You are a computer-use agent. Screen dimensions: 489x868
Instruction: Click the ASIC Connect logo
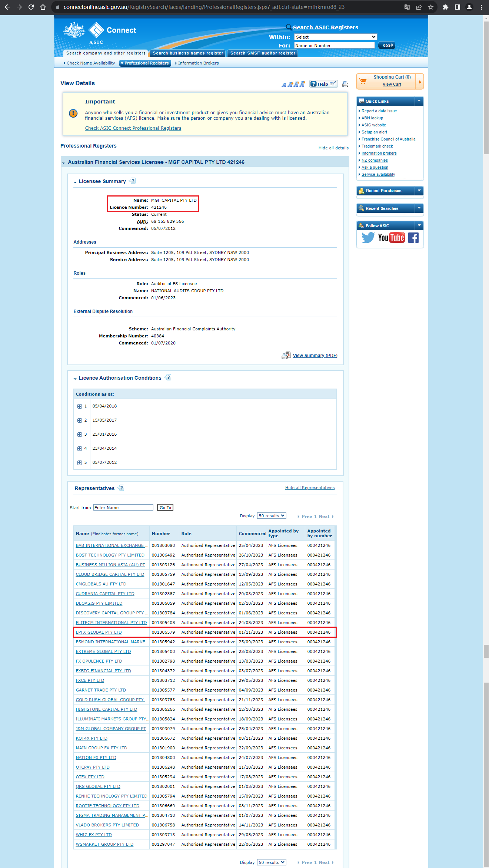[100, 33]
